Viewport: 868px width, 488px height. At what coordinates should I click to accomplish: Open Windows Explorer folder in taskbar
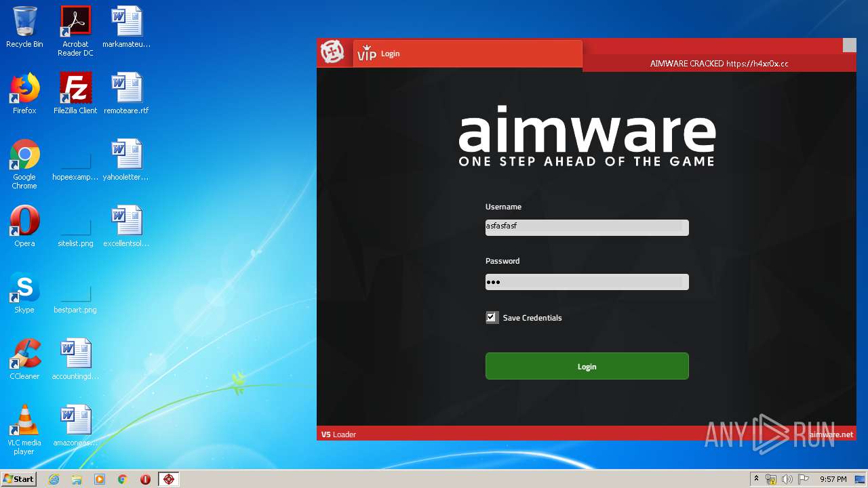pyautogui.click(x=77, y=479)
